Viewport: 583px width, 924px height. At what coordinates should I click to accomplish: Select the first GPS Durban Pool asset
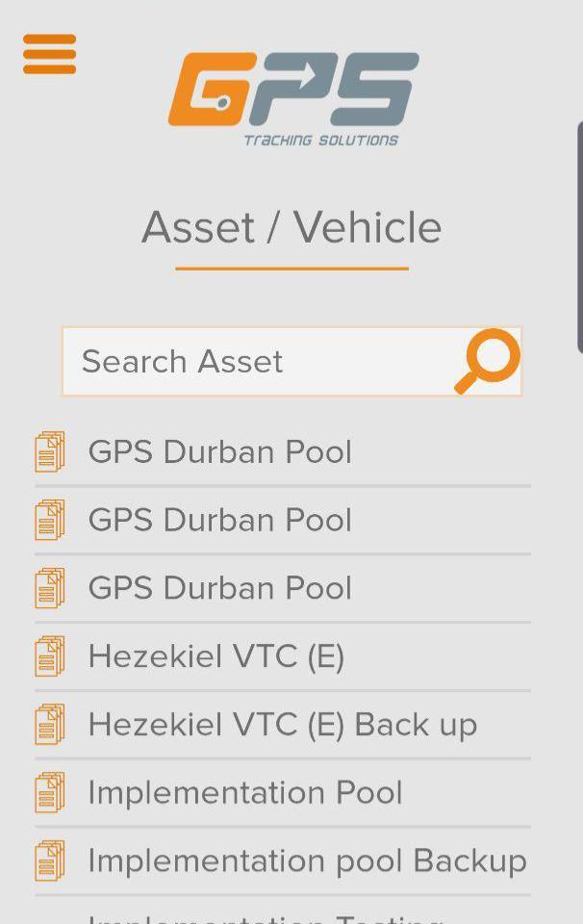coord(219,450)
